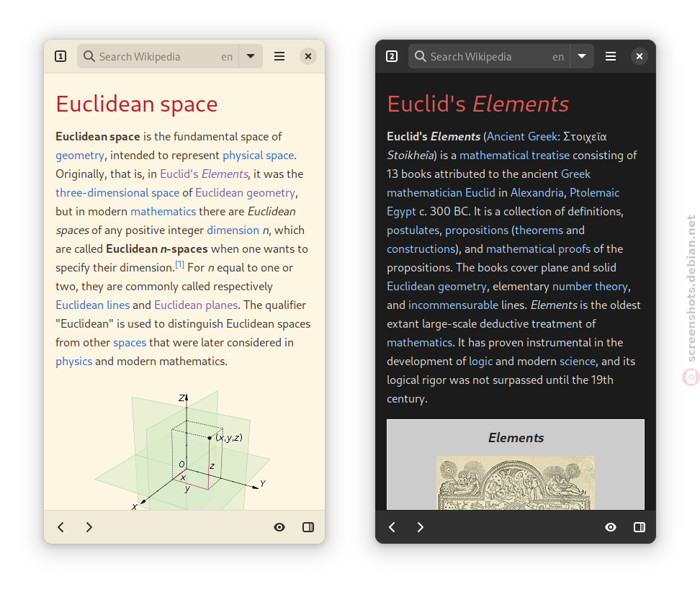Click the 'Elements' infobox caption
700x592 pixels.
(516, 438)
